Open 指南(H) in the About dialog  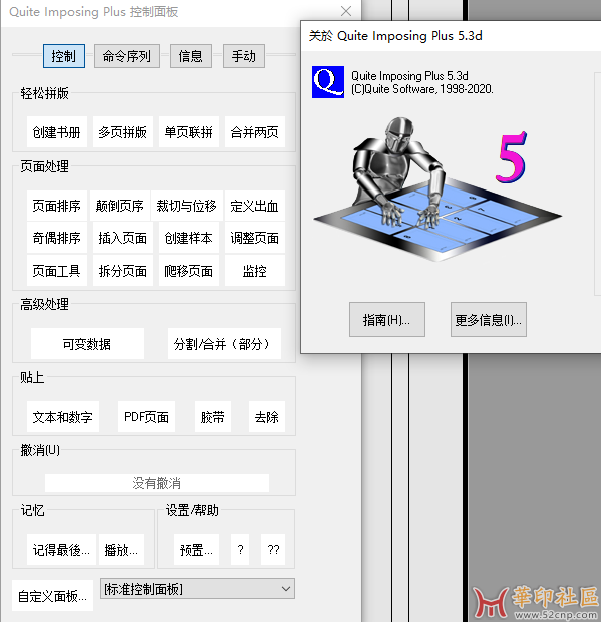pyautogui.click(x=387, y=320)
